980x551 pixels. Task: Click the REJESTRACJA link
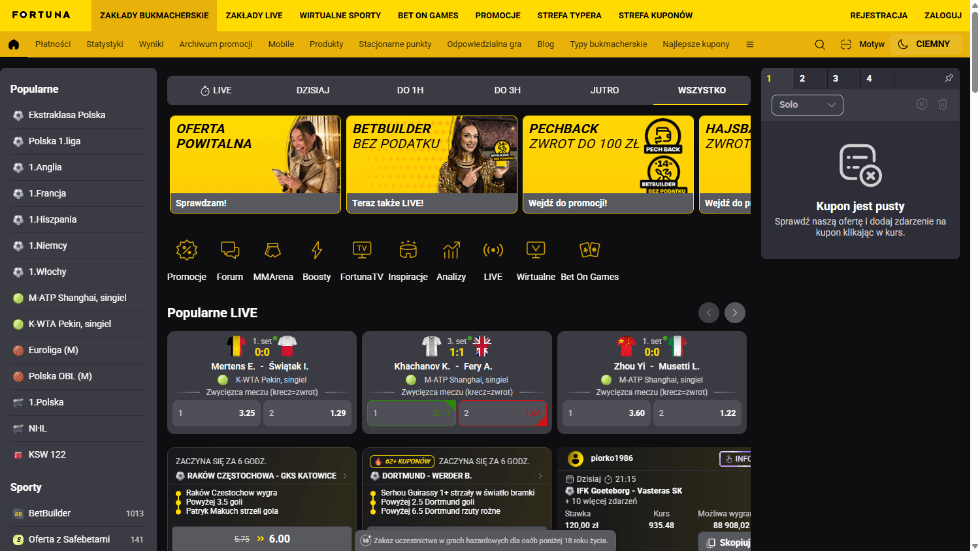tap(879, 15)
